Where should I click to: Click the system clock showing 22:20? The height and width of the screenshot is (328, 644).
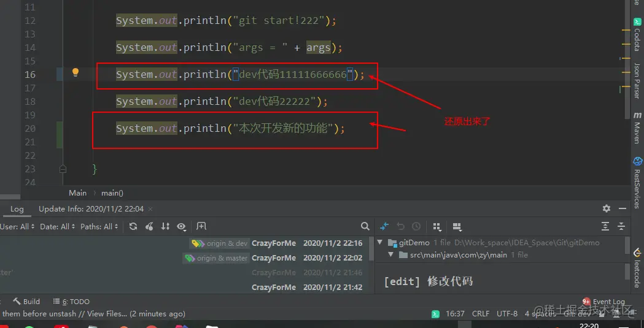coord(589,326)
